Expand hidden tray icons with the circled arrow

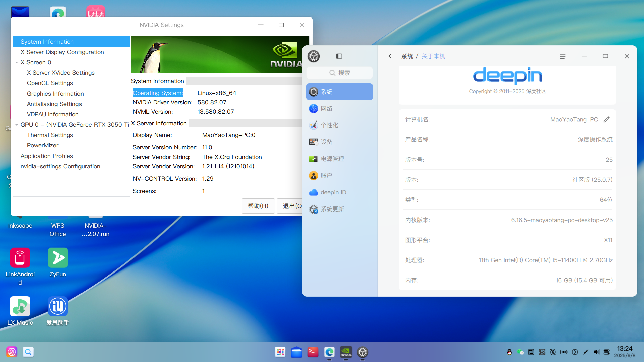click(x=575, y=352)
